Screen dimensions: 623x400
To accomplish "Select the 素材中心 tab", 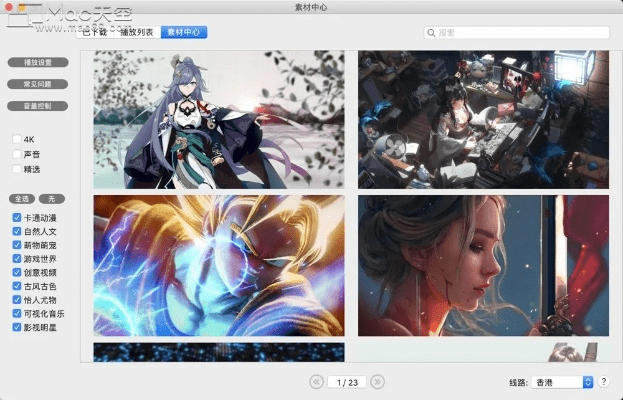I will 184,33.
